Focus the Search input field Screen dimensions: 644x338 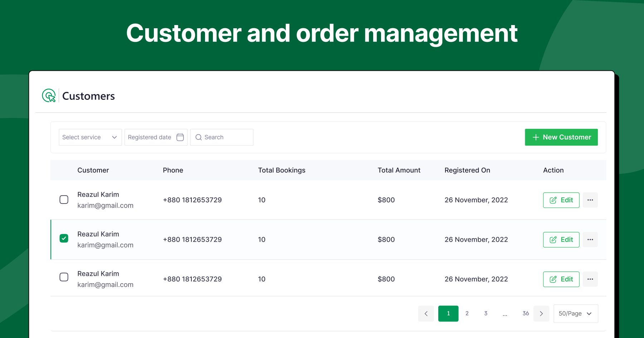pyautogui.click(x=222, y=137)
